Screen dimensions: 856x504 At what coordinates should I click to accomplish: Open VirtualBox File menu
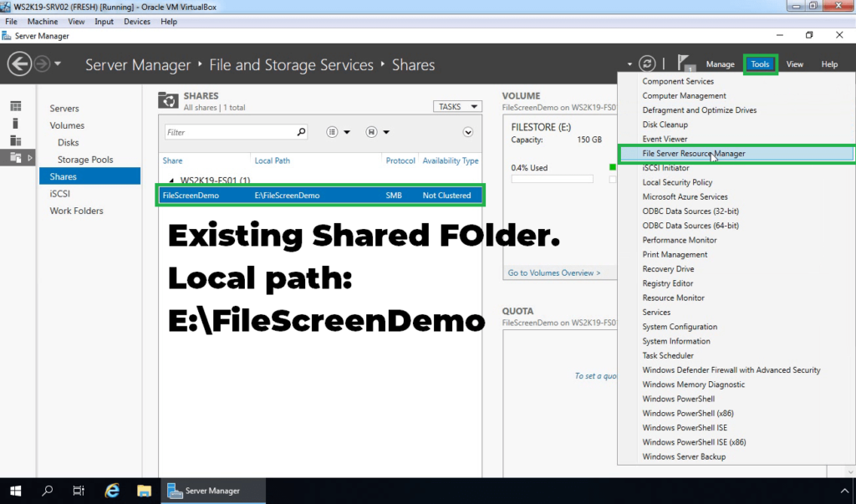(x=11, y=21)
